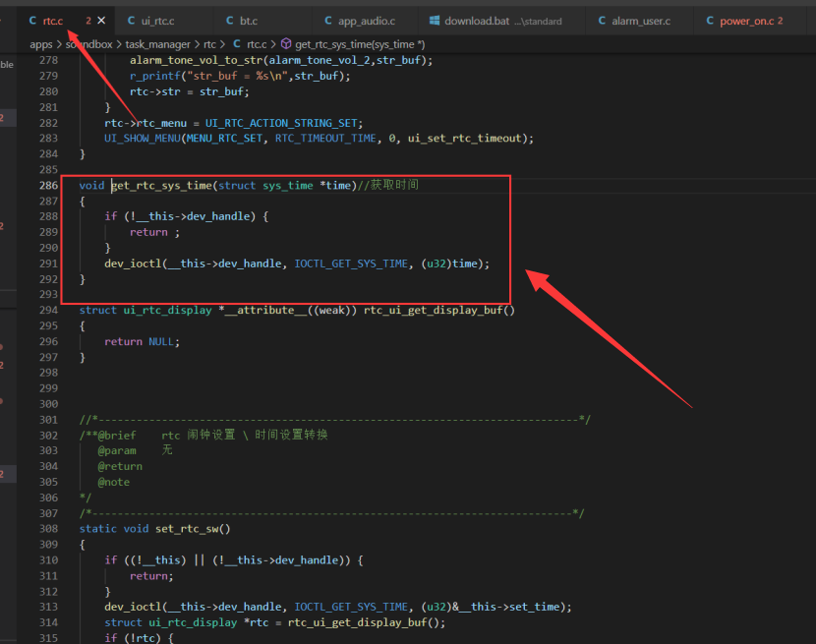Screen dimensions: 816x644
Task: Click the get_rtc_sys_time function name on line 286
Action: tap(162, 186)
